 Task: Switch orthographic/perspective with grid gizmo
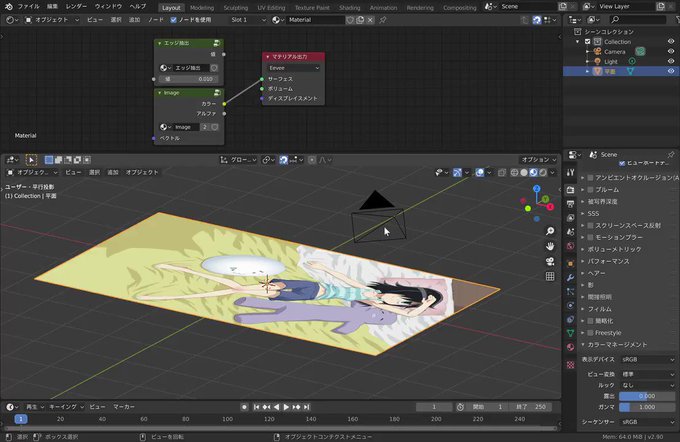pos(550,276)
